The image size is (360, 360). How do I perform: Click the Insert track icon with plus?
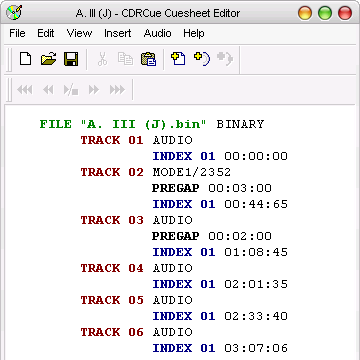[202, 59]
